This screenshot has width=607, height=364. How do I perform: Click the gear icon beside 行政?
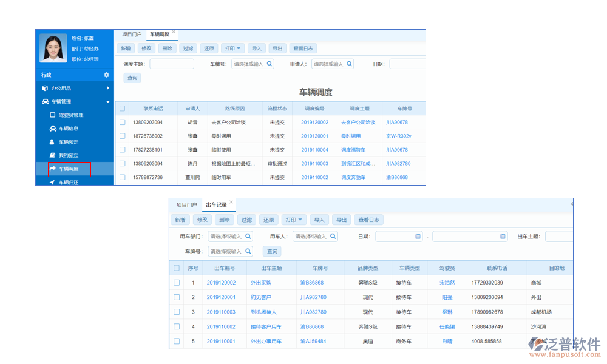(x=106, y=75)
